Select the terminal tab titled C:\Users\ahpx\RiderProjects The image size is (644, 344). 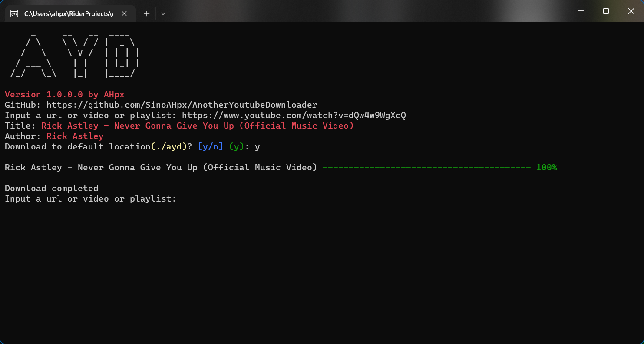(70, 13)
